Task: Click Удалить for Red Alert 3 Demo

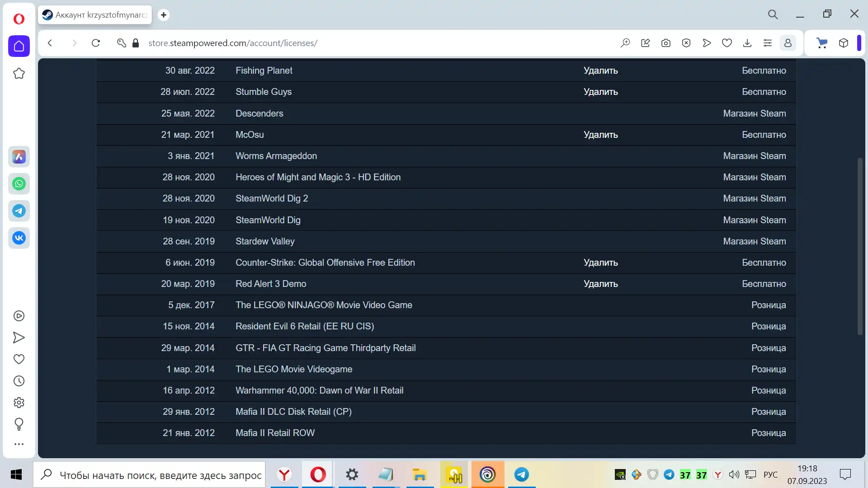Action: click(x=600, y=284)
